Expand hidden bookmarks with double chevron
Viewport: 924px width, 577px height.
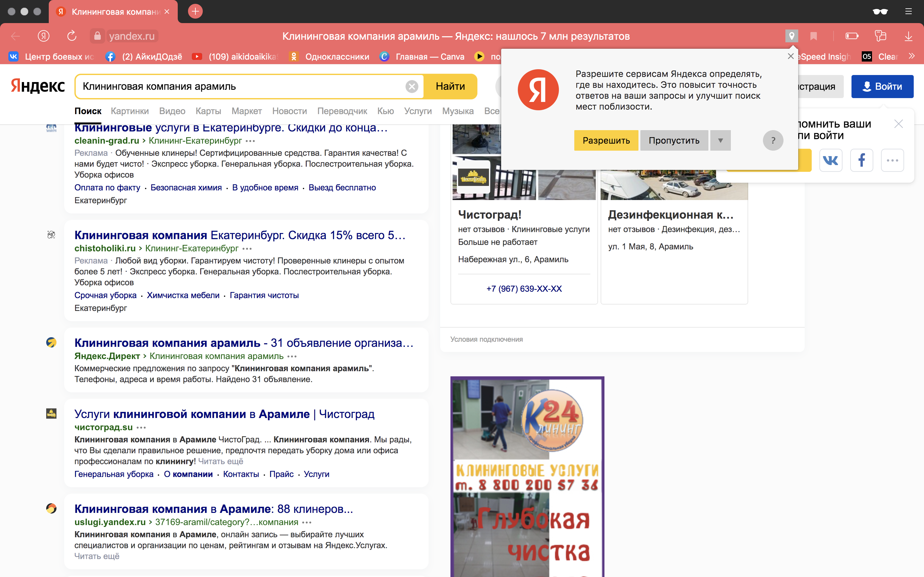tap(912, 56)
